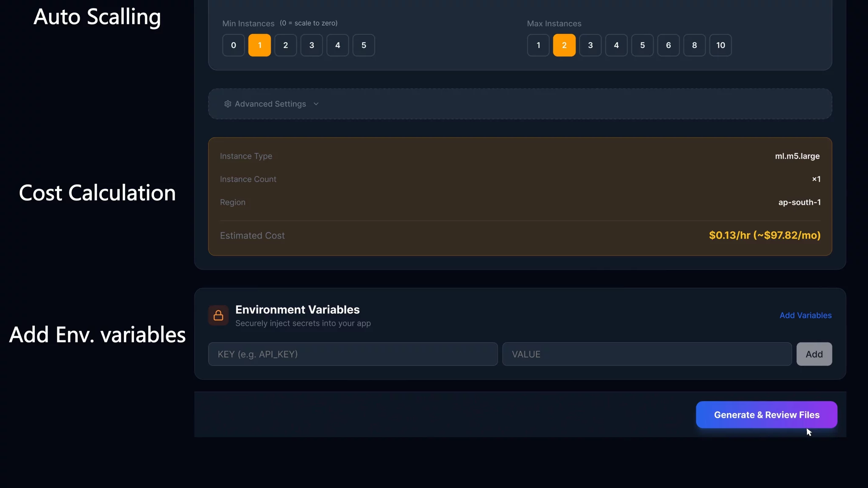Click the Add button
The image size is (868, 488).
tap(814, 354)
